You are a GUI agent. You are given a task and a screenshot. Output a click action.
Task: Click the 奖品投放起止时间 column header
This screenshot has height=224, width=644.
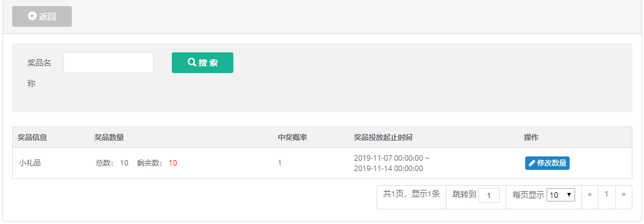(383, 138)
